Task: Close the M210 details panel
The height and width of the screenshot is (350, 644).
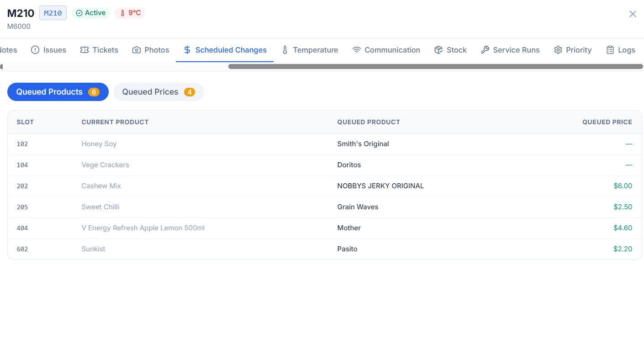Action: pos(633,14)
